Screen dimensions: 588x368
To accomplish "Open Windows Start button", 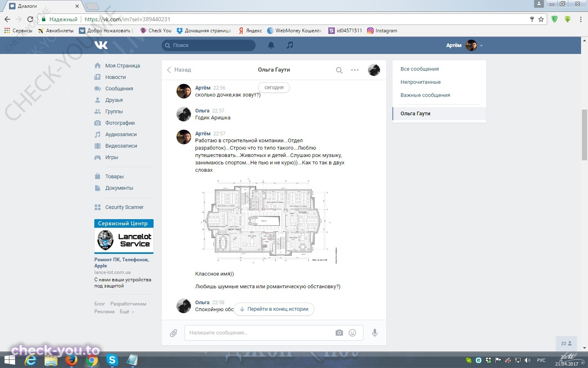I will pos(9,360).
